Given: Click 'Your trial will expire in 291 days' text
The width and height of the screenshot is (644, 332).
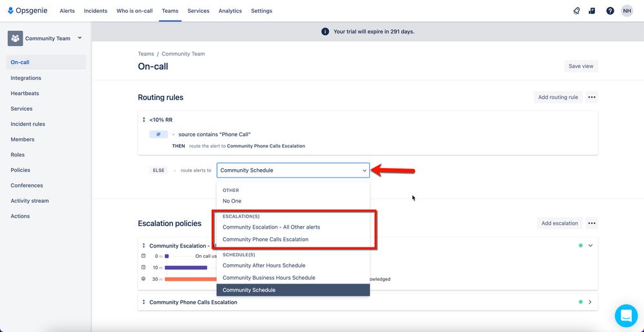Looking at the screenshot, I should click(374, 32).
